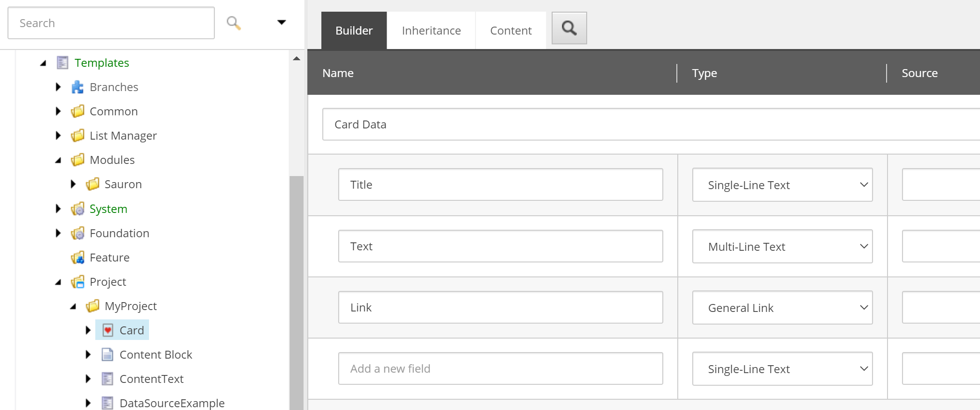Screen dimensions: 980x410
Task: Click the search button next to Content tab
Action: (569, 28)
